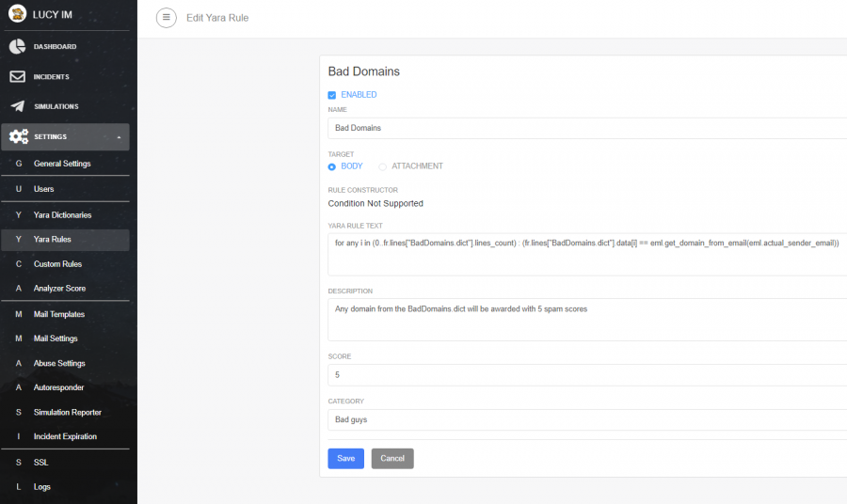
Task: Click the Settings gears icon
Action: 18,136
